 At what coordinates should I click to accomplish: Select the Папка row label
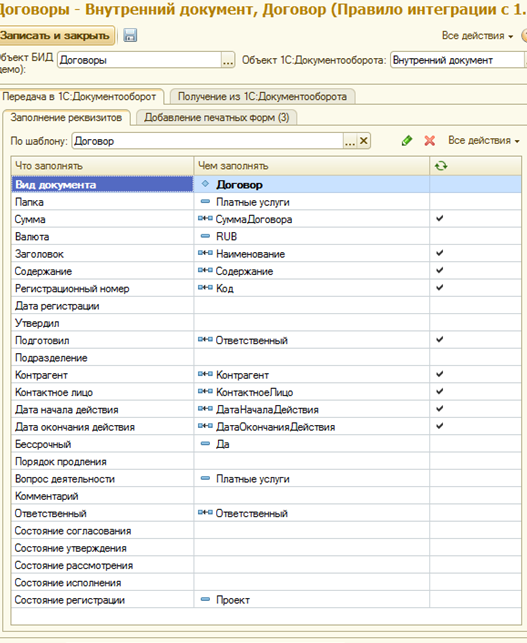click(x=29, y=202)
